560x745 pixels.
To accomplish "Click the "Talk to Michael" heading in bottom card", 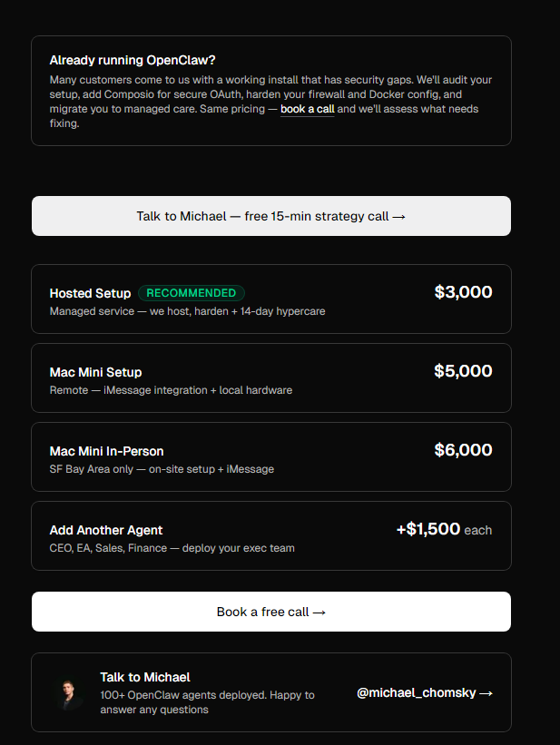I will tap(145, 677).
